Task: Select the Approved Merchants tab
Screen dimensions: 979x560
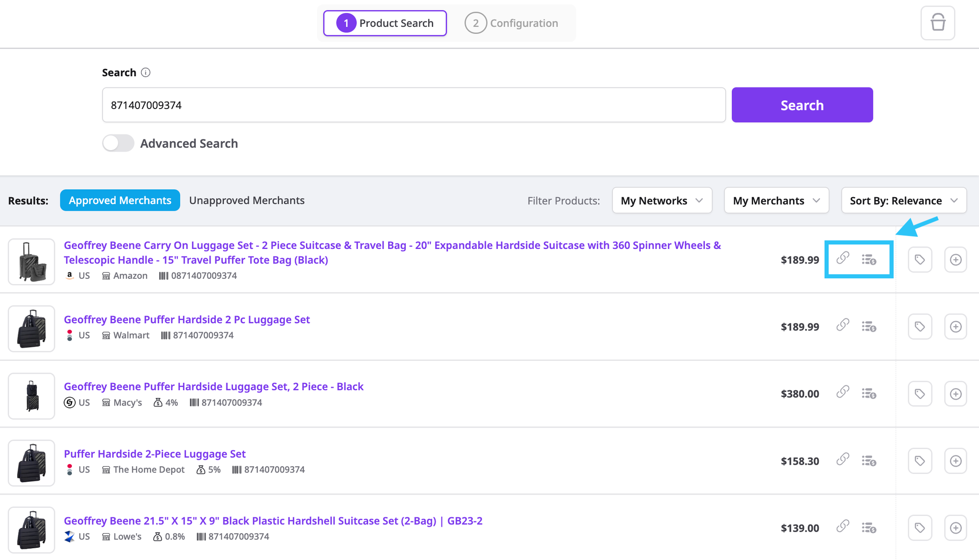Action: coord(120,201)
